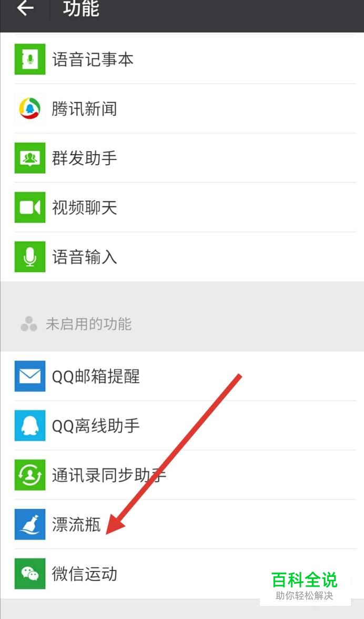Select the 腾讯新闻 list entry

tap(182, 108)
